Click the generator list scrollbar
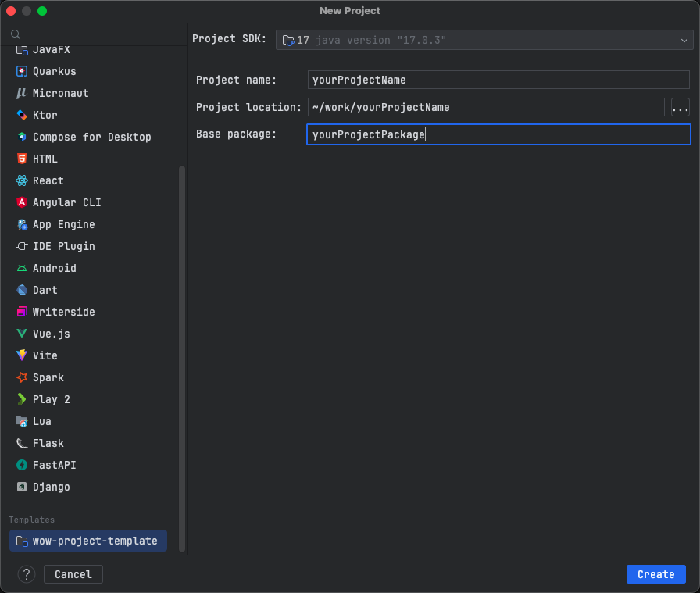Viewport: 700px width, 593px height. [x=182, y=359]
